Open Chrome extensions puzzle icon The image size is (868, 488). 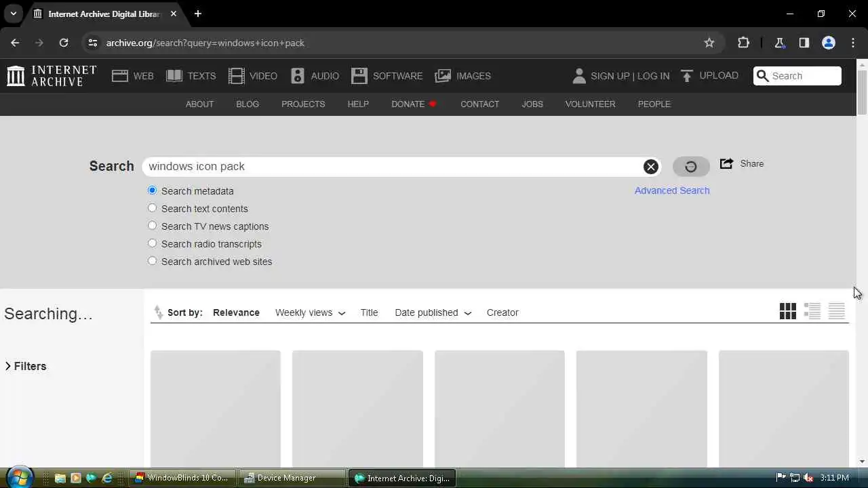(x=743, y=43)
